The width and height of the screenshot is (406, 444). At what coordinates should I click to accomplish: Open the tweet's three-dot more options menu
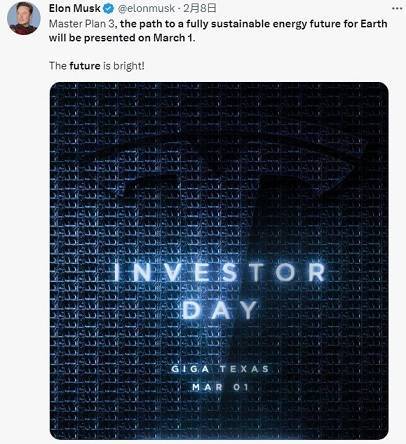(x=397, y=9)
